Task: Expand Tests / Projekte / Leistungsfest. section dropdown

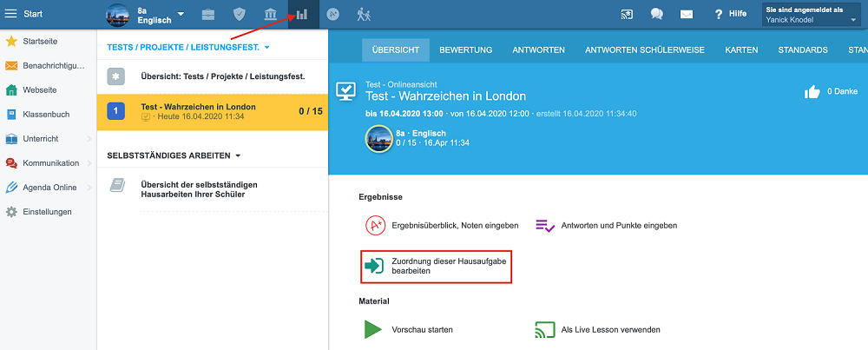Action: (x=267, y=48)
